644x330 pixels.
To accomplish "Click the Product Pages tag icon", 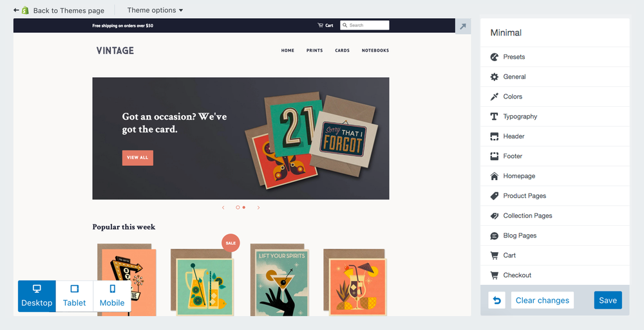I will point(495,196).
